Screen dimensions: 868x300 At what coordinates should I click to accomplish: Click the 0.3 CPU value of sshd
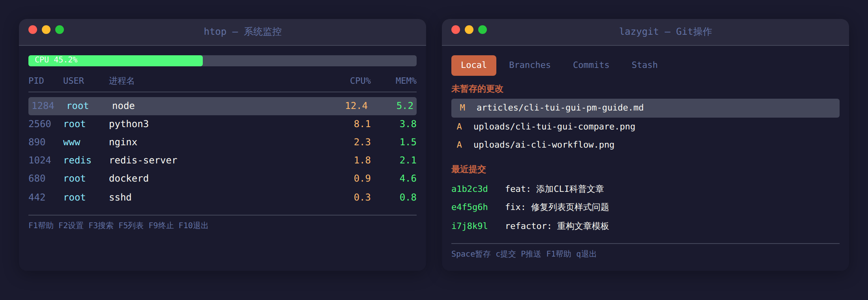pos(362,197)
